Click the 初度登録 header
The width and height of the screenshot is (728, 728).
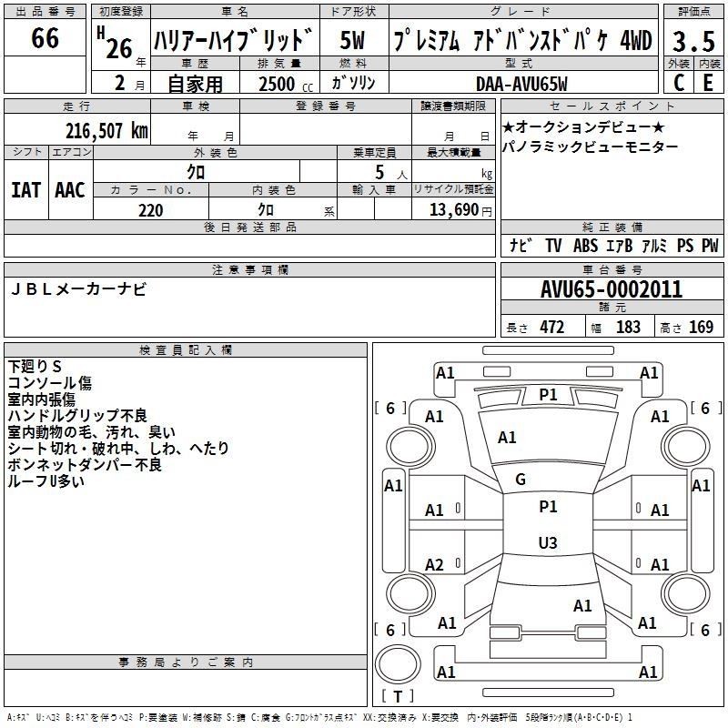point(121,12)
